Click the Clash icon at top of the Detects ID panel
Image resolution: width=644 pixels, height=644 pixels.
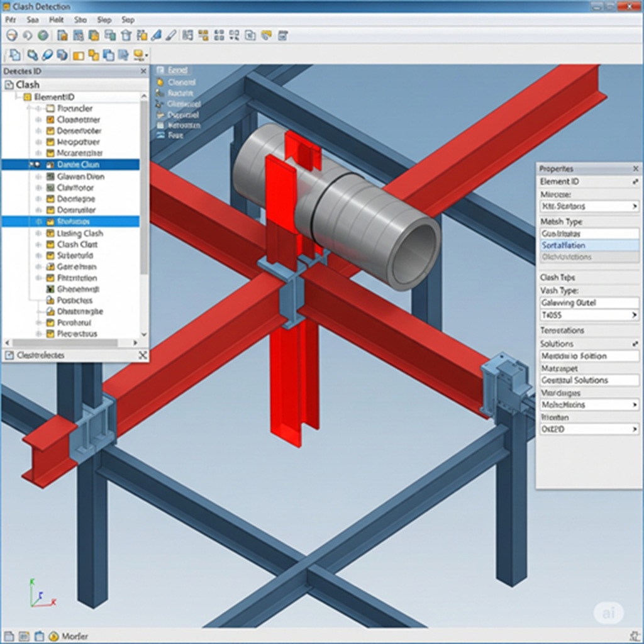10,84
